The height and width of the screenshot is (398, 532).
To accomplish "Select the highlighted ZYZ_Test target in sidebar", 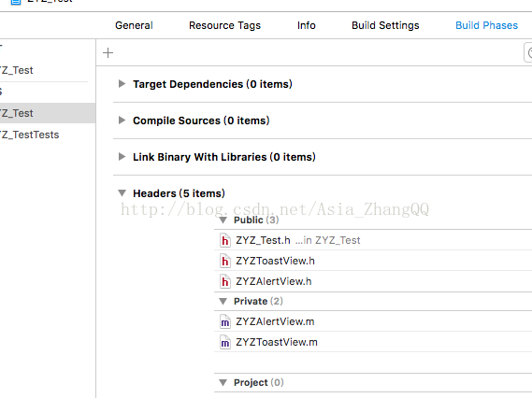I will [48, 113].
